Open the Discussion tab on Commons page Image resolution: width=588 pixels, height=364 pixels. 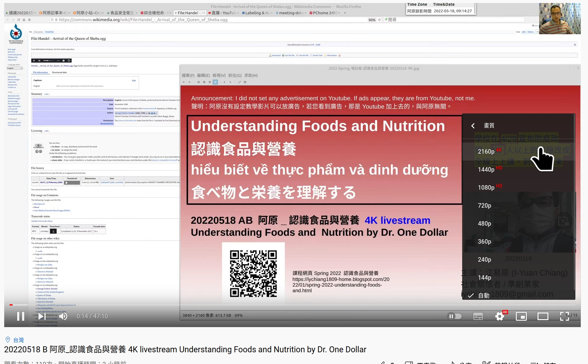[x=38, y=32]
